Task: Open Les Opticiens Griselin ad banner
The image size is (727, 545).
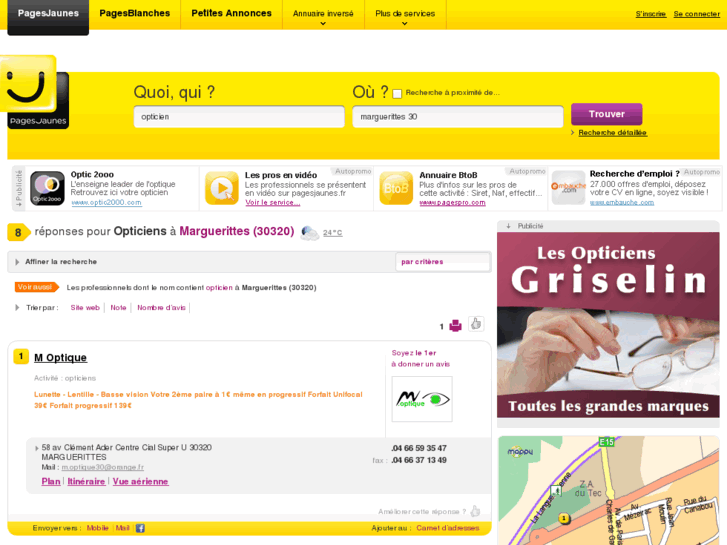Action: pos(608,325)
